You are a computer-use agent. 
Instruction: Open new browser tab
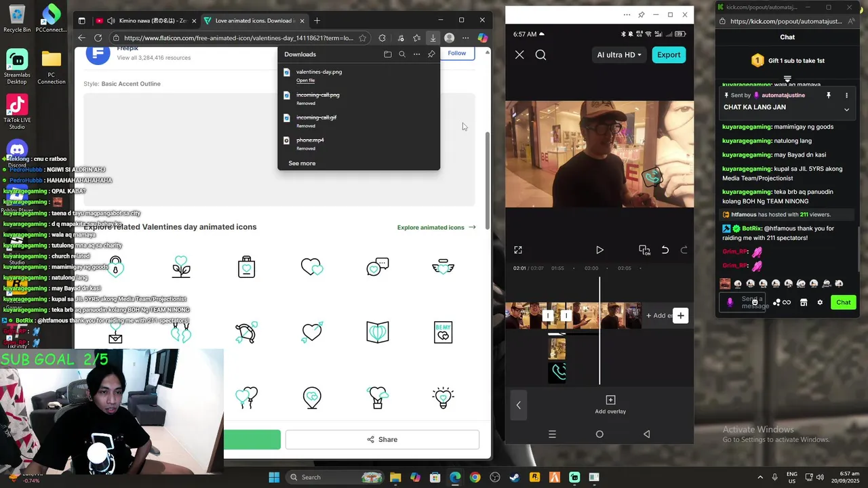tap(317, 20)
